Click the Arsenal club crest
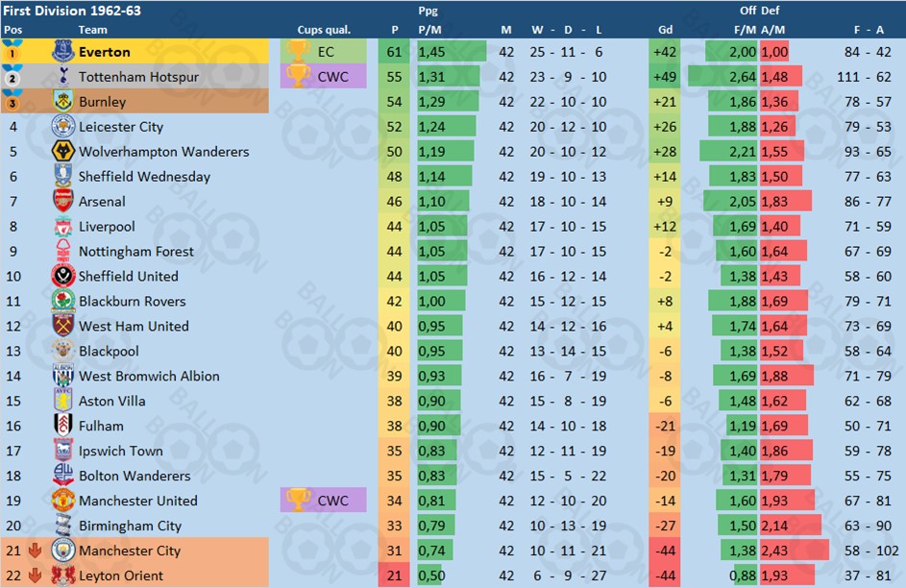The height and width of the screenshot is (588, 906). click(x=62, y=202)
